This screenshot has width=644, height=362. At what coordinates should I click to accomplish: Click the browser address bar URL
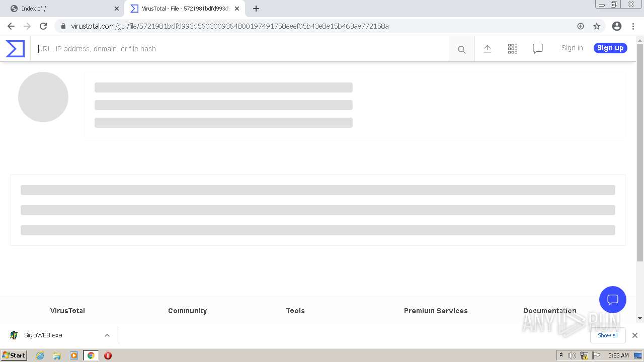pos(230,26)
